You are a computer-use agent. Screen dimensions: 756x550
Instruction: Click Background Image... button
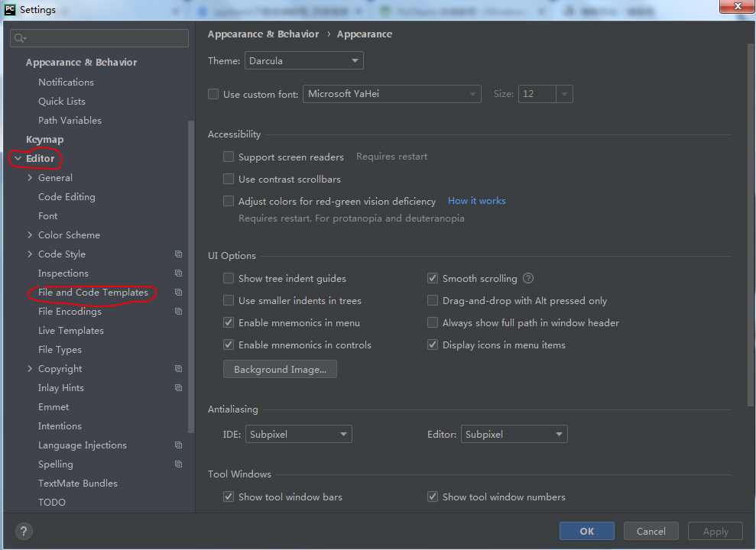click(x=280, y=369)
